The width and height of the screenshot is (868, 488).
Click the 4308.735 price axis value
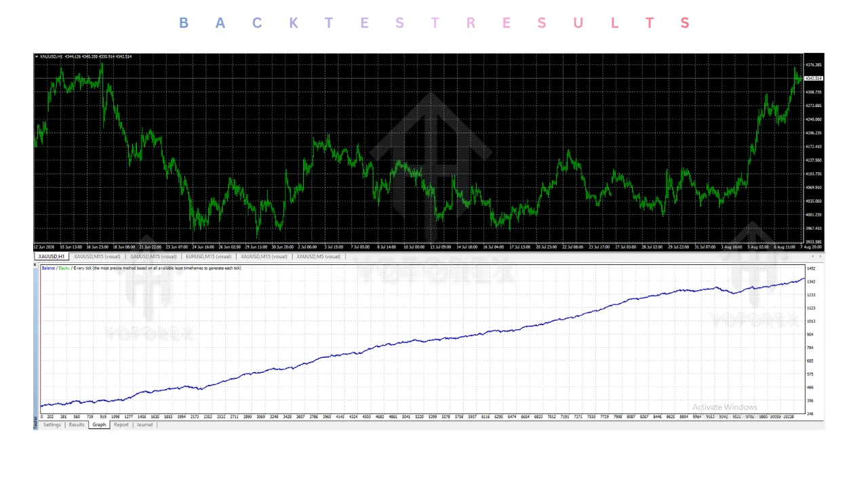pos(814,92)
